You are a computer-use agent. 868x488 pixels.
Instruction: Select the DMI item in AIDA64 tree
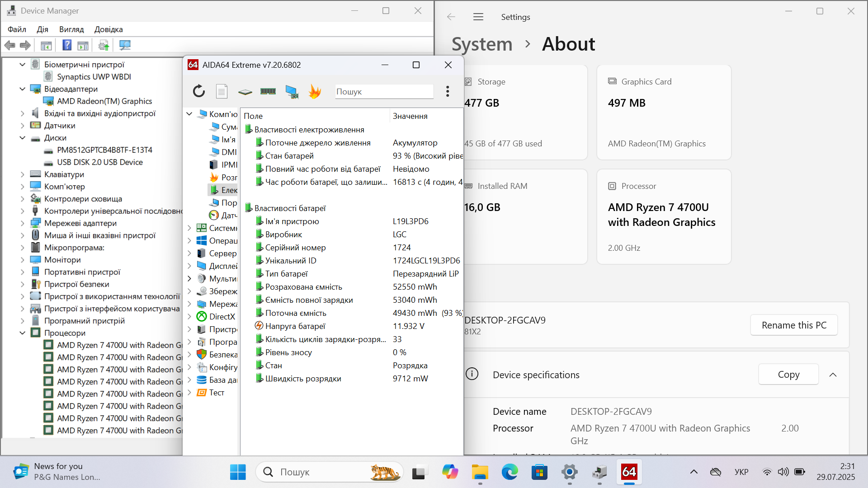pyautogui.click(x=229, y=152)
